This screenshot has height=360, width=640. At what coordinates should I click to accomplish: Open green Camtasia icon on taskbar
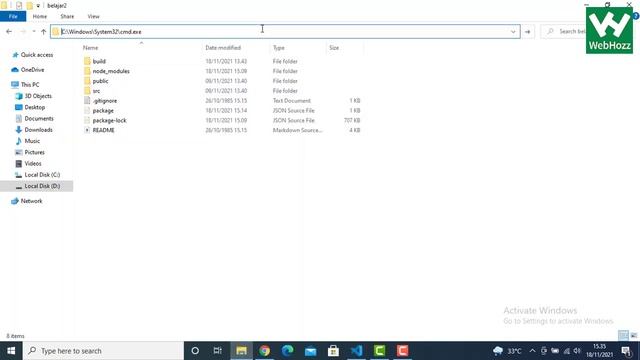pyautogui.click(x=380, y=351)
